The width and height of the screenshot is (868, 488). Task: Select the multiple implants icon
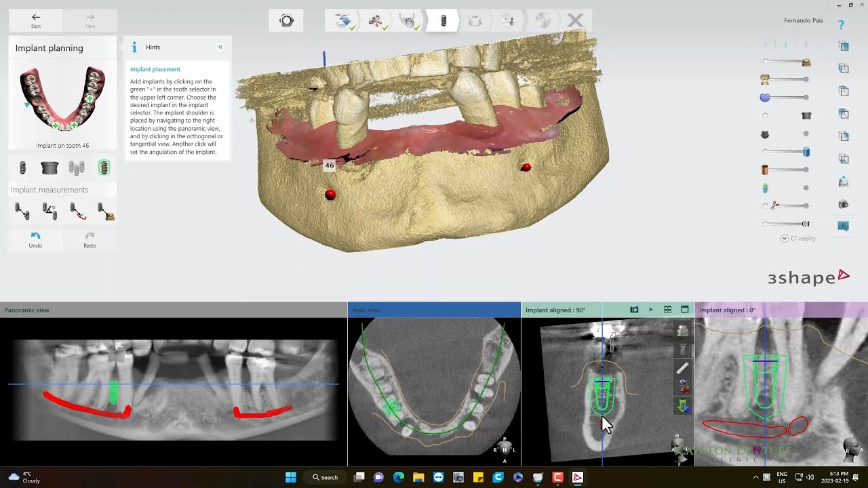(77, 167)
